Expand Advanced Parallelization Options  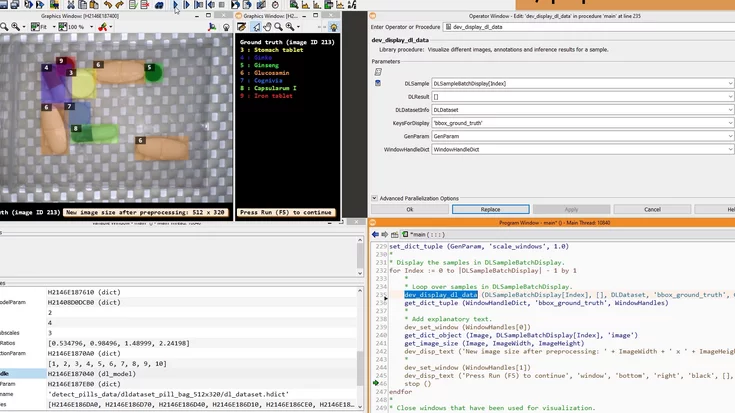pos(374,198)
